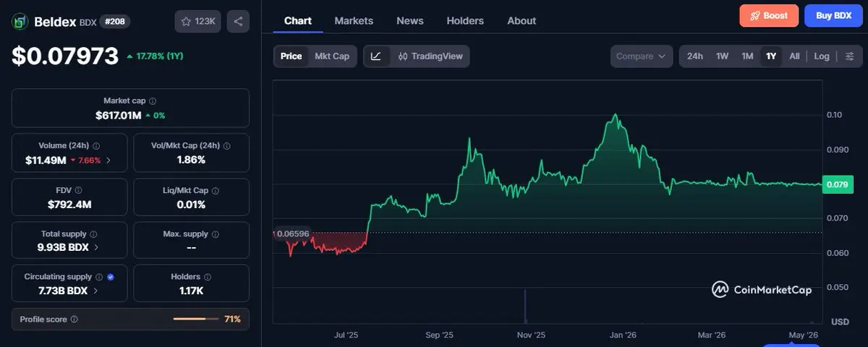
Task: Click the 0.079 current price tag
Action: click(x=836, y=184)
